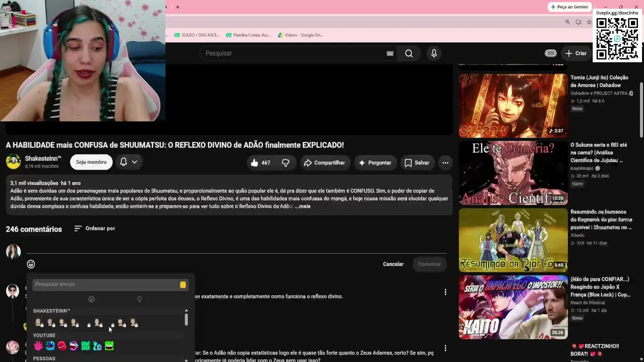Start voice search with the microphone icon
The width and height of the screenshot is (644, 362).
[x=434, y=53]
